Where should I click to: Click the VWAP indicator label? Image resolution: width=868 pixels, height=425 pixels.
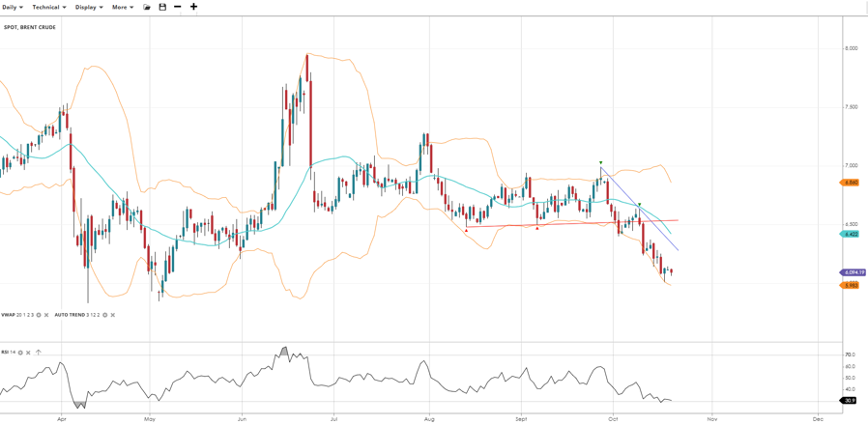(9, 315)
